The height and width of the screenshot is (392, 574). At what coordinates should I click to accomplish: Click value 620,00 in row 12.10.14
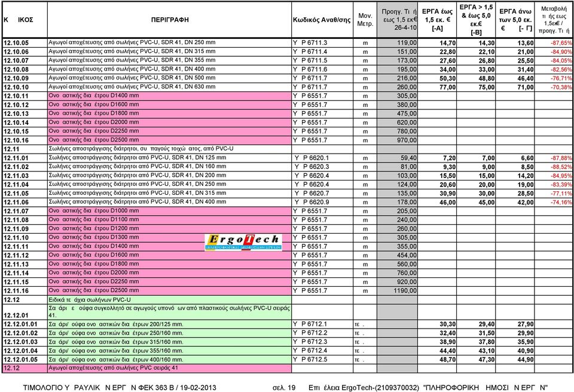tap(407, 122)
